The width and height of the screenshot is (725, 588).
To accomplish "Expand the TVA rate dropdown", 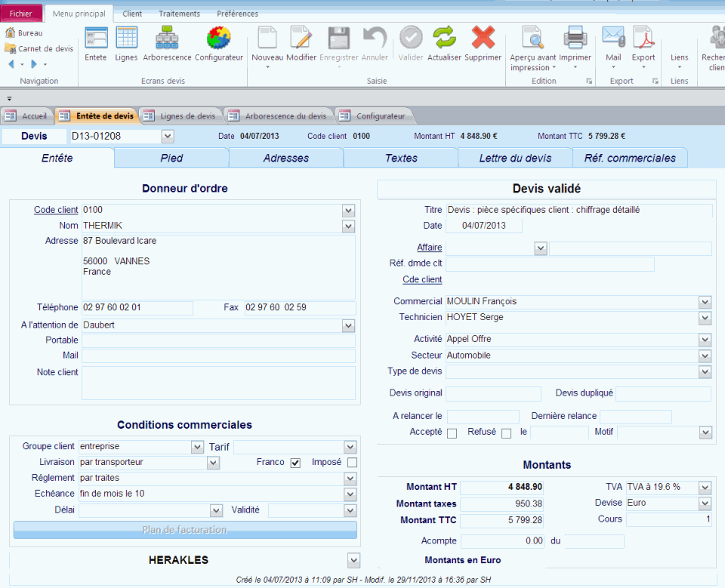I will pyautogui.click(x=704, y=487).
